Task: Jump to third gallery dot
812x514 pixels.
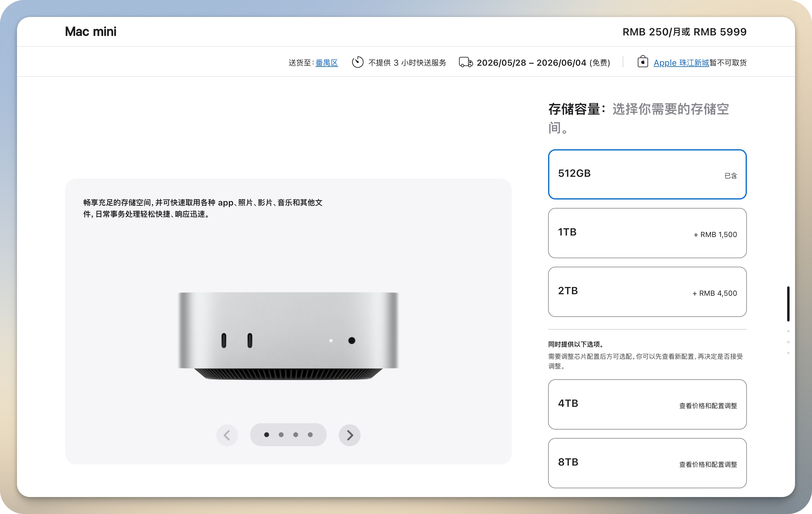Action: pos(295,435)
